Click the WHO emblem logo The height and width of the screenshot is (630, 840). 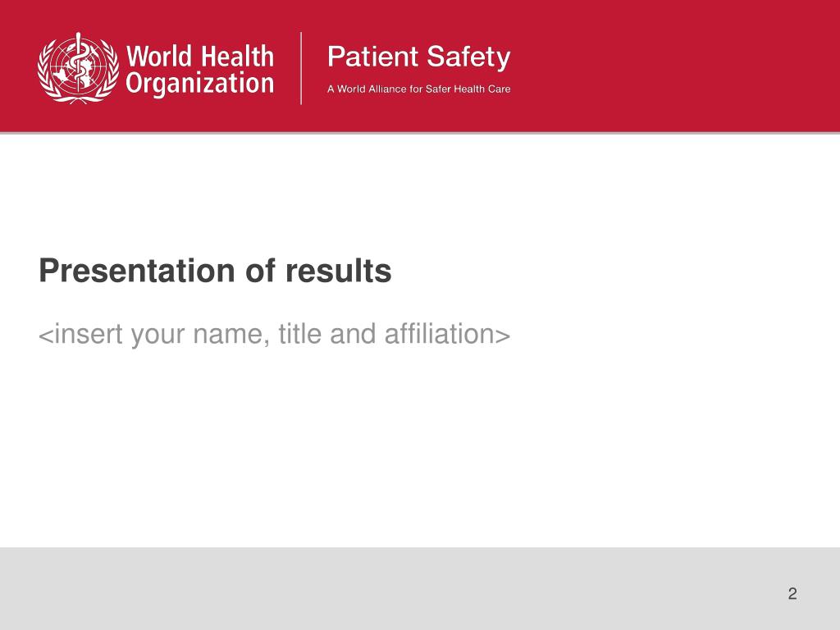78,67
